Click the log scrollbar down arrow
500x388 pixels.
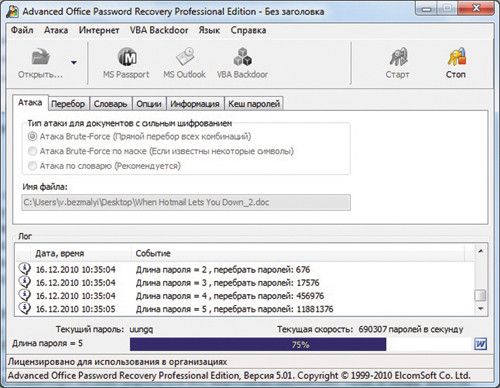pos(480,309)
